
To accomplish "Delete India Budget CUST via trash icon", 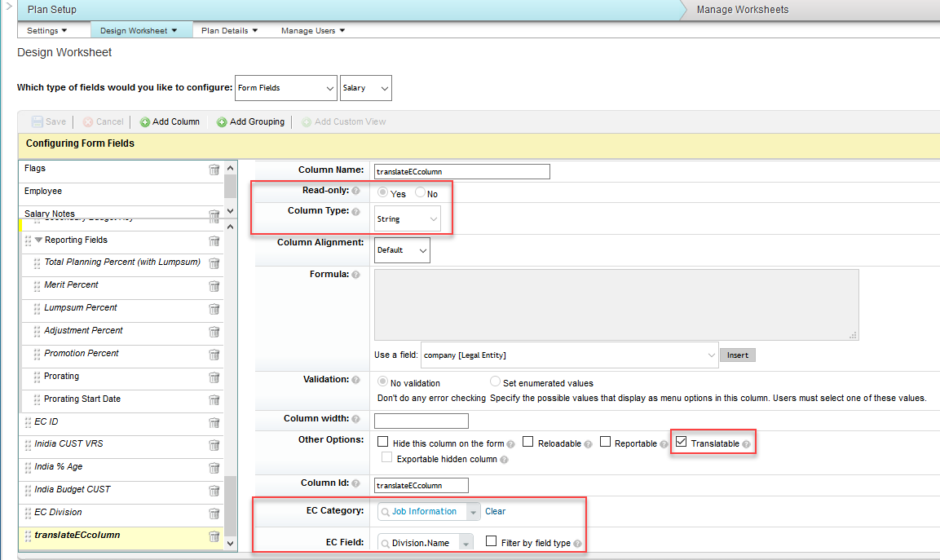I will 214,491.
